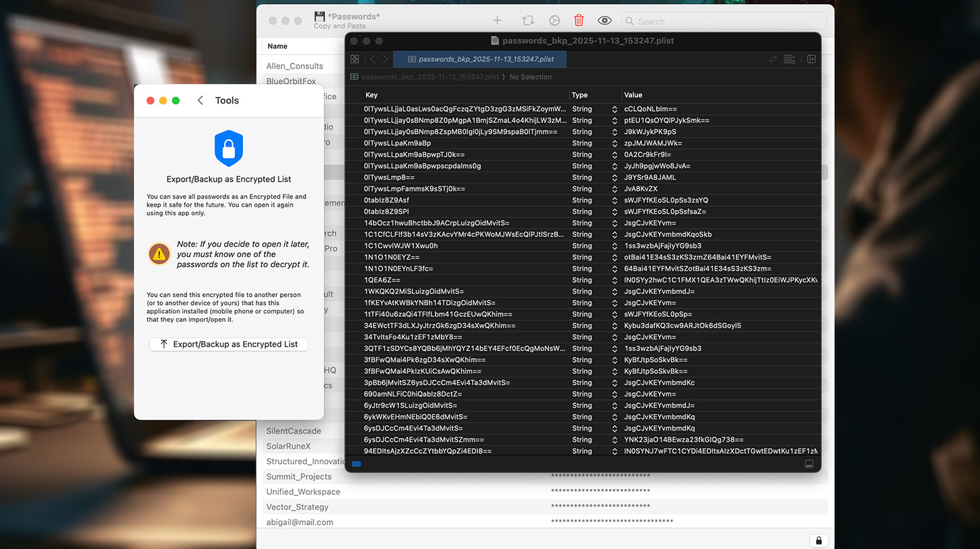
Task: Open Type stepper for value cCLQoNLbIm==
Action: pos(615,109)
